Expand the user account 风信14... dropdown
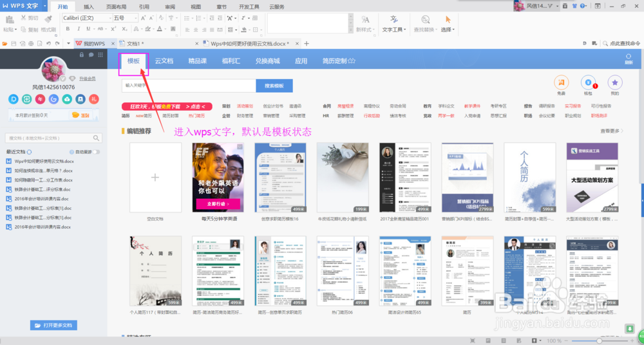Screen dimensions: 644x345 point(557,6)
